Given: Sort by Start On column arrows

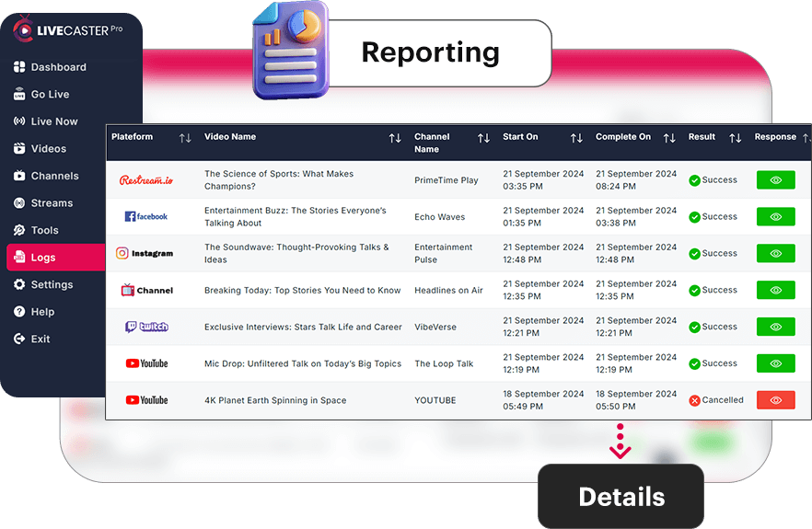Looking at the screenshot, I should pyautogui.click(x=576, y=138).
